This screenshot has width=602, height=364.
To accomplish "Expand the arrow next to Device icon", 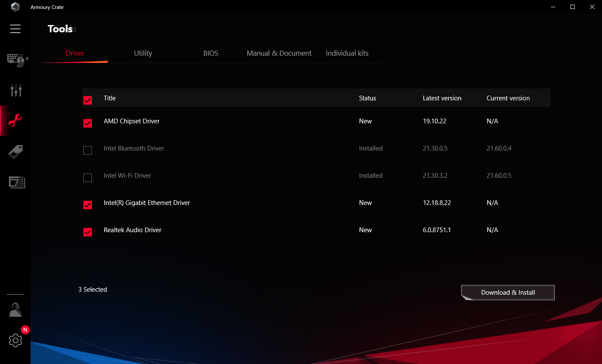I will point(27,58).
